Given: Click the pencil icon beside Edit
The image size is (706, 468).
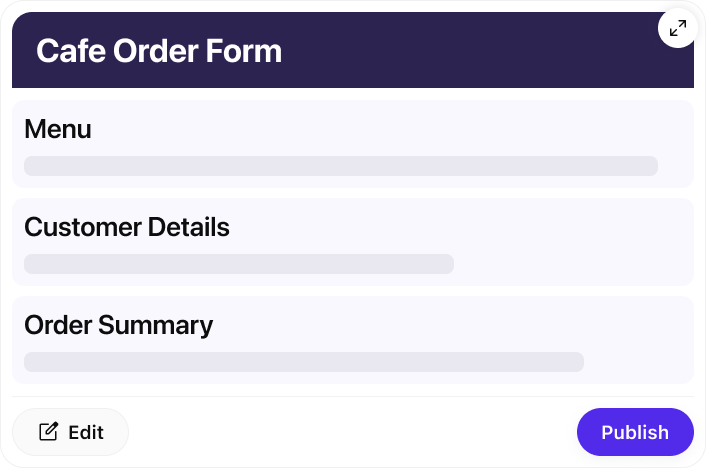Looking at the screenshot, I should [x=48, y=432].
